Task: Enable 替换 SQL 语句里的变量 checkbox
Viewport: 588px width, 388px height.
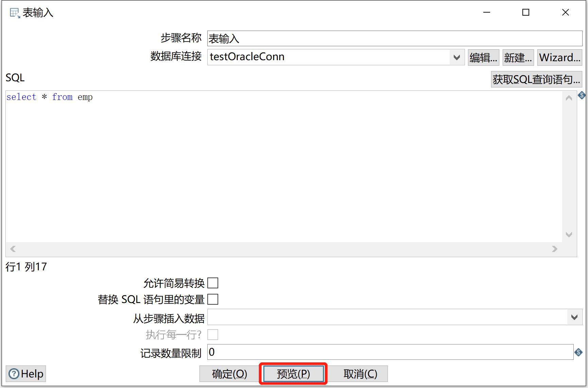Action: [213, 299]
